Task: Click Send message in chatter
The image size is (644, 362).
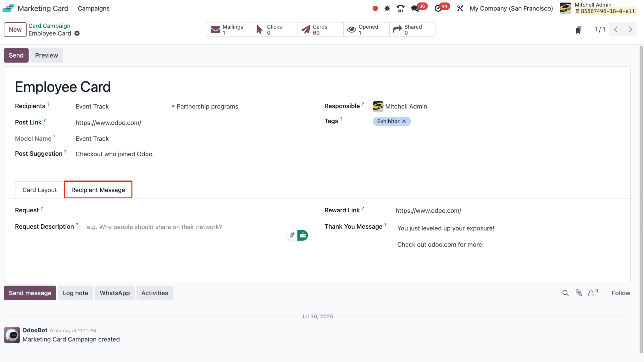Action: tap(30, 293)
